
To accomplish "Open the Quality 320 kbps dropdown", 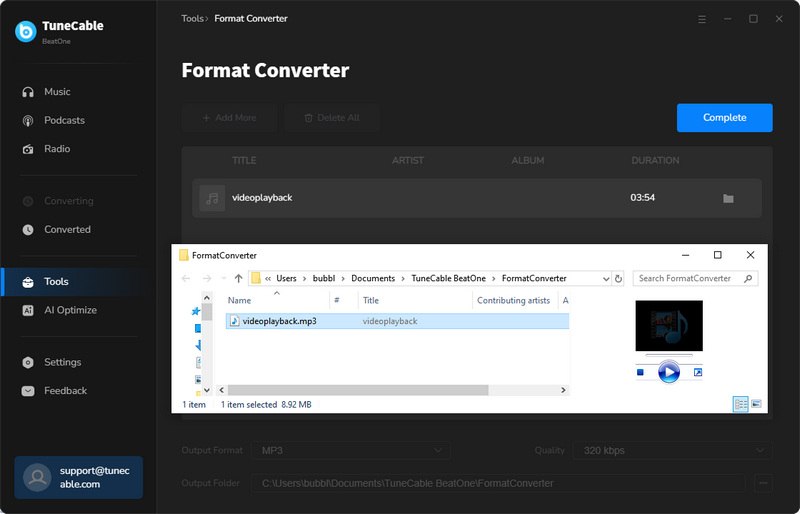I will pyautogui.click(x=672, y=451).
